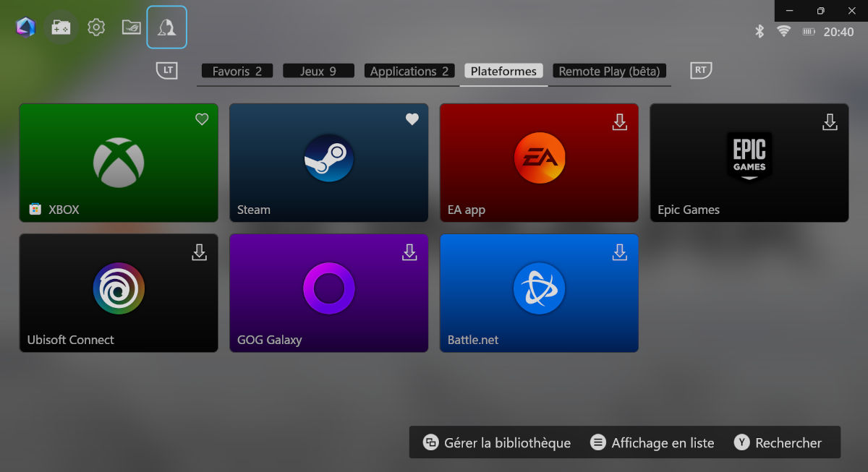The height and width of the screenshot is (472, 868).
Task: Switch to Affichage en liste
Action: click(x=652, y=443)
